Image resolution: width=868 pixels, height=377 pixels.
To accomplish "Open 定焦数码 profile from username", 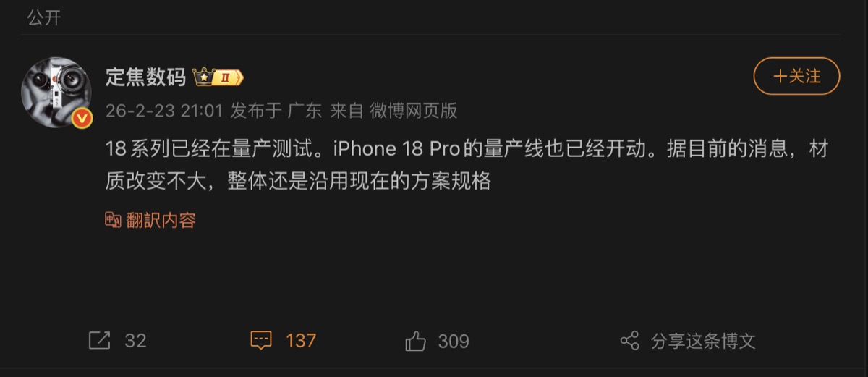I will point(146,77).
